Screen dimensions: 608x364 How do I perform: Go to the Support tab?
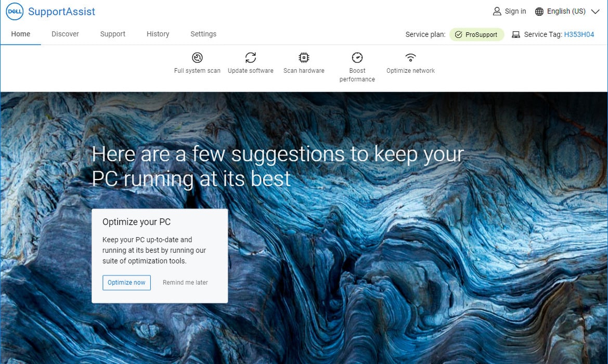pyautogui.click(x=113, y=34)
